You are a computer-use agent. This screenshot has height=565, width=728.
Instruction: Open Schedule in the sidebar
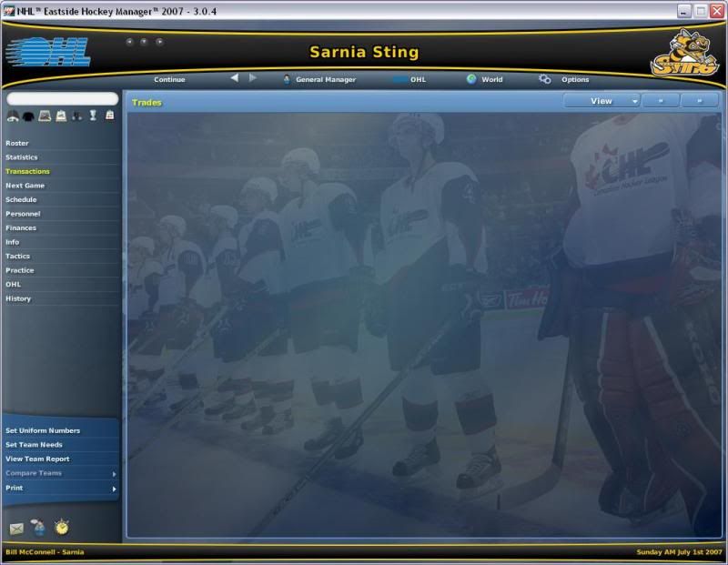pos(21,199)
